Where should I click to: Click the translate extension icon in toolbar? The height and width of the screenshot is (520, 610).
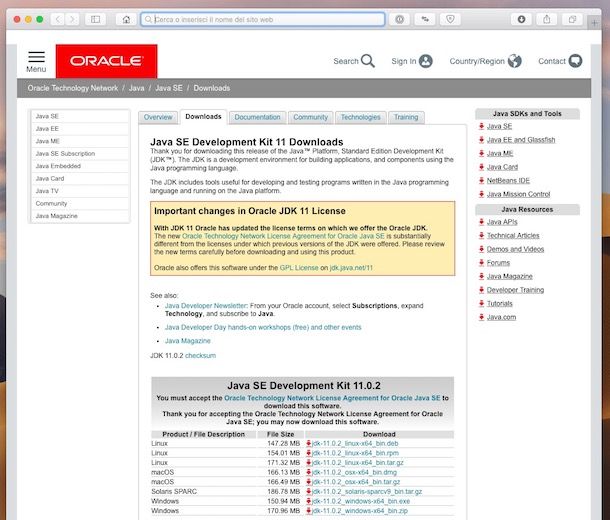click(x=425, y=19)
